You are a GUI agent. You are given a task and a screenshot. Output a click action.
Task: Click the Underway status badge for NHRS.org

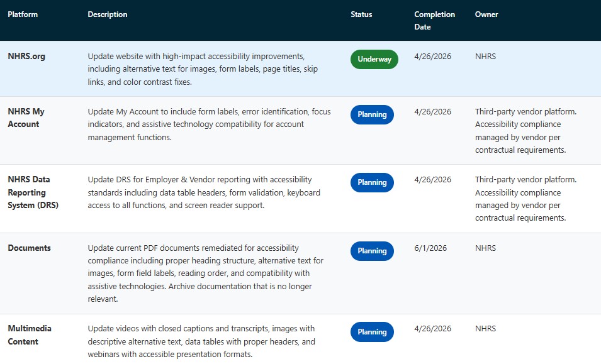pyautogui.click(x=374, y=59)
